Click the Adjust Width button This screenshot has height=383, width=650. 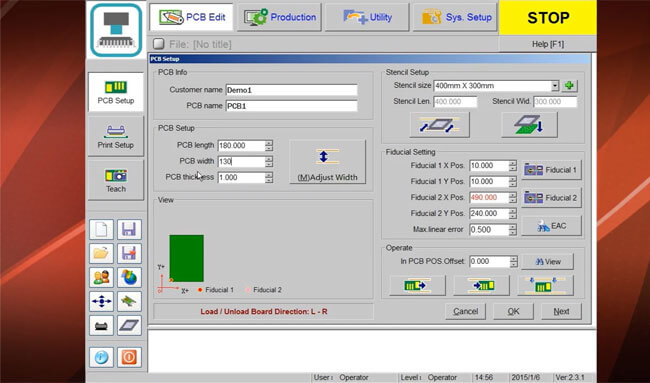click(327, 162)
